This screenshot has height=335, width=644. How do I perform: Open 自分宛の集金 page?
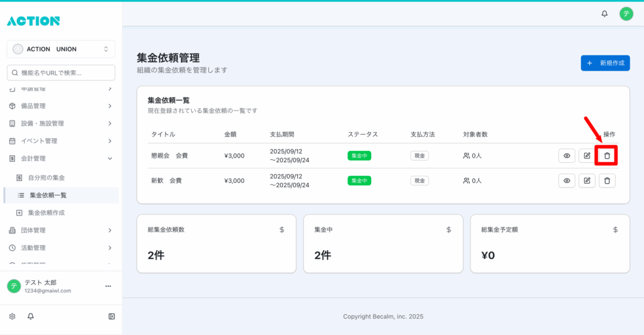[47, 178]
